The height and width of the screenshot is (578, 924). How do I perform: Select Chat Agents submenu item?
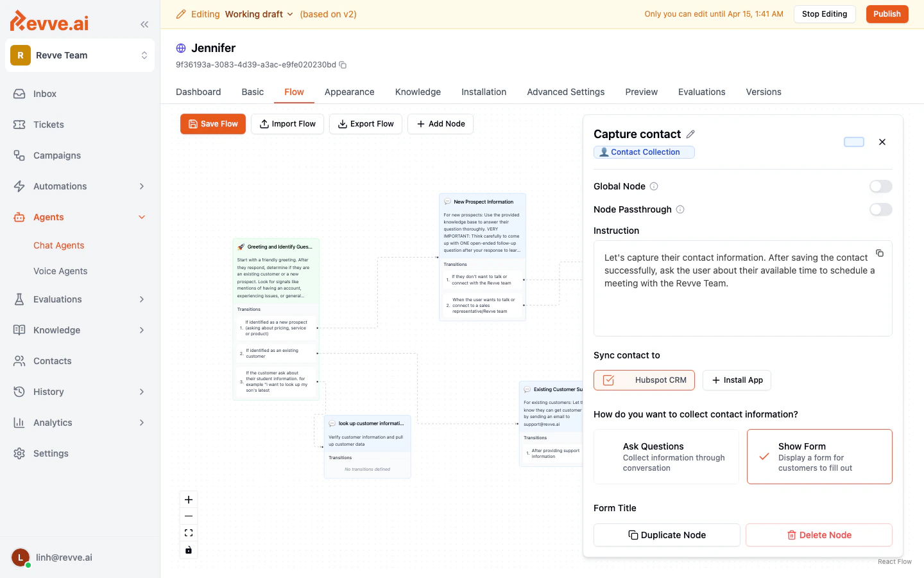pos(59,245)
